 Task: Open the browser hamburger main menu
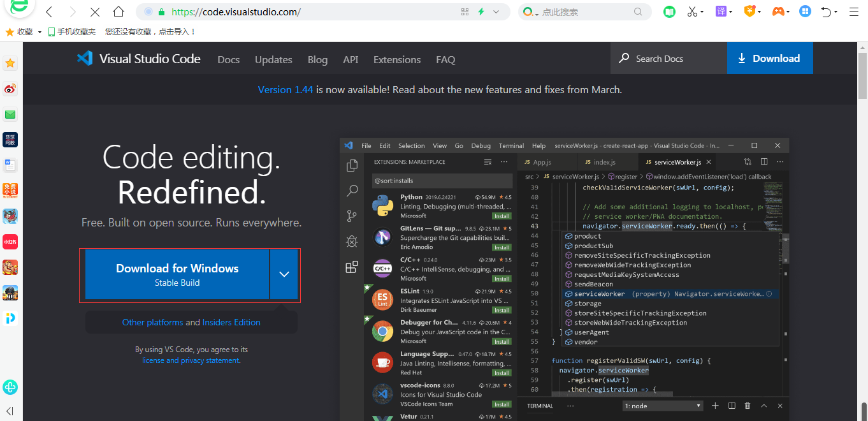pyautogui.click(x=854, y=11)
